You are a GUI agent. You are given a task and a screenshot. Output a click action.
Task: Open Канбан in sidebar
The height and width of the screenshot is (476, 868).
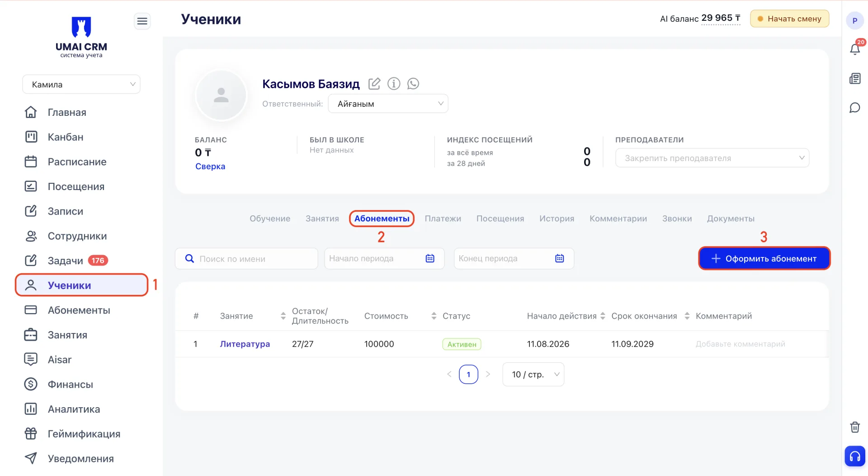tap(81, 137)
